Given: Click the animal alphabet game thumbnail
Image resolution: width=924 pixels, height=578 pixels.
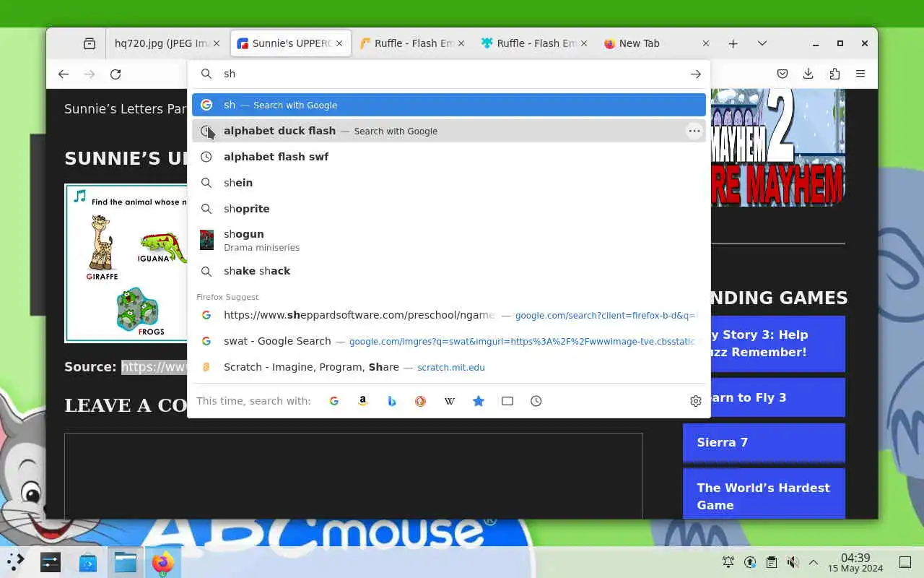Looking at the screenshot, I should click(126, 263).
